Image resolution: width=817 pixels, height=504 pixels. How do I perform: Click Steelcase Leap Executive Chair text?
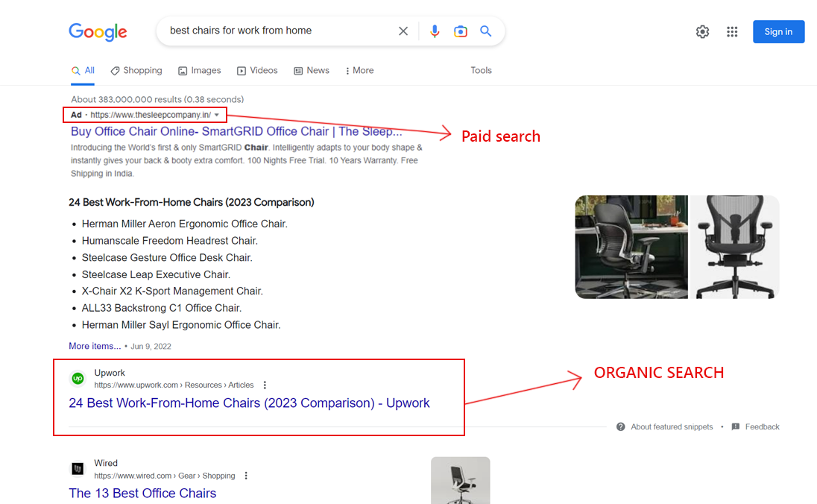click(156, 274)
